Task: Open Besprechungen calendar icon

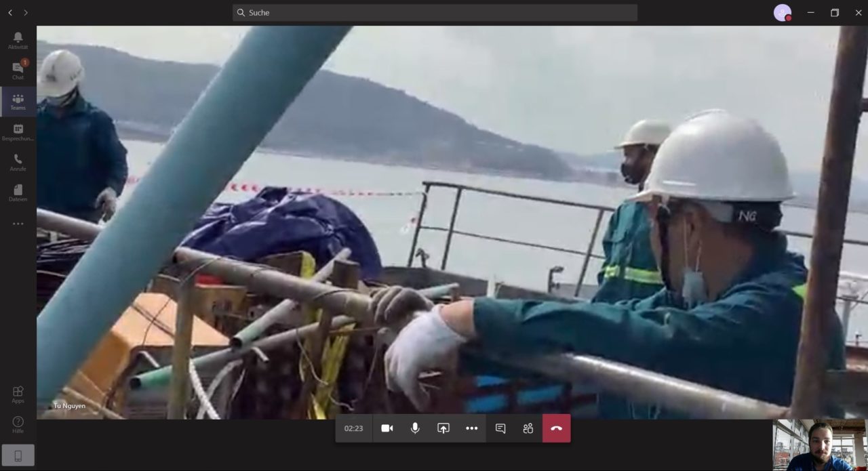Action: (x=18, y=132)
